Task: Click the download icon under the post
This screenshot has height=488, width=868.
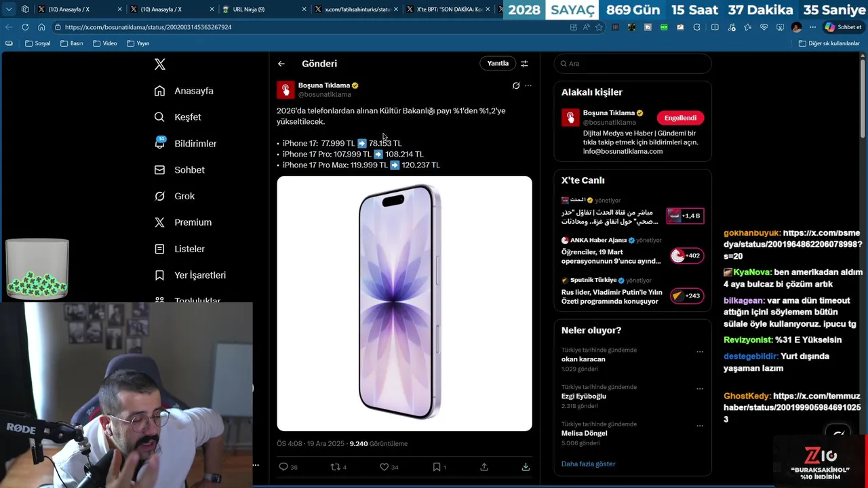Action: (526, 467)
